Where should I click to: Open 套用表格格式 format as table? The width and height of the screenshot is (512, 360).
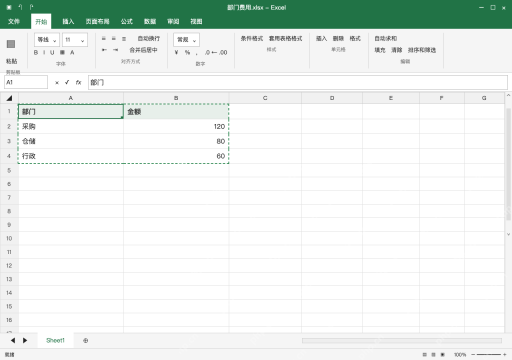point(286,39)
